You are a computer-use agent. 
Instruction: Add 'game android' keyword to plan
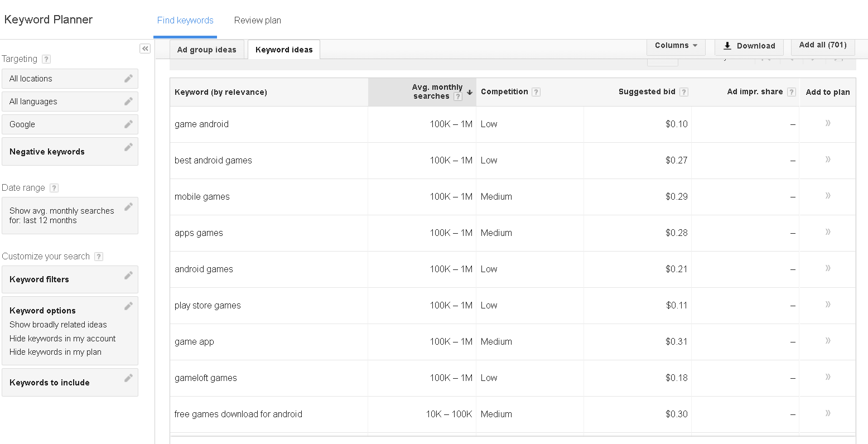click(x=828, y=123)
